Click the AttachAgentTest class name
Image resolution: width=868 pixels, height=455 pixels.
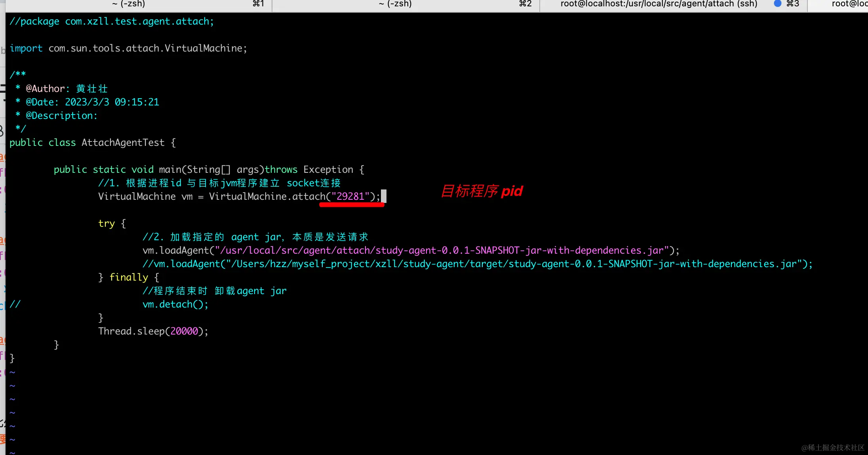pyautogui.click(x=123, y=143)
